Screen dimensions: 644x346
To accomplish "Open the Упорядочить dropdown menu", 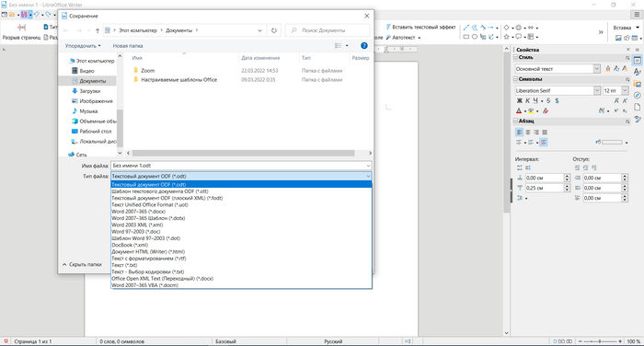I will [83, 46].
